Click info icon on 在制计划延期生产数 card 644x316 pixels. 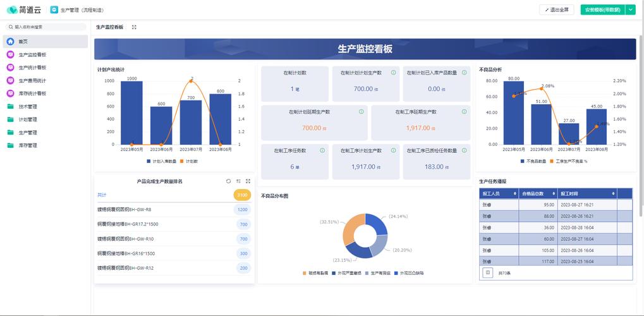361,111
